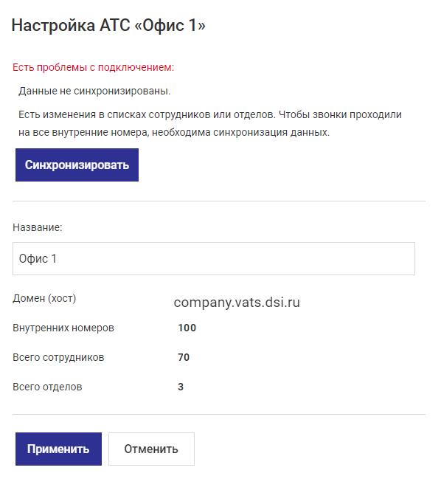
Task: Select the internal numbers value 100
Action: pos(187,328)
